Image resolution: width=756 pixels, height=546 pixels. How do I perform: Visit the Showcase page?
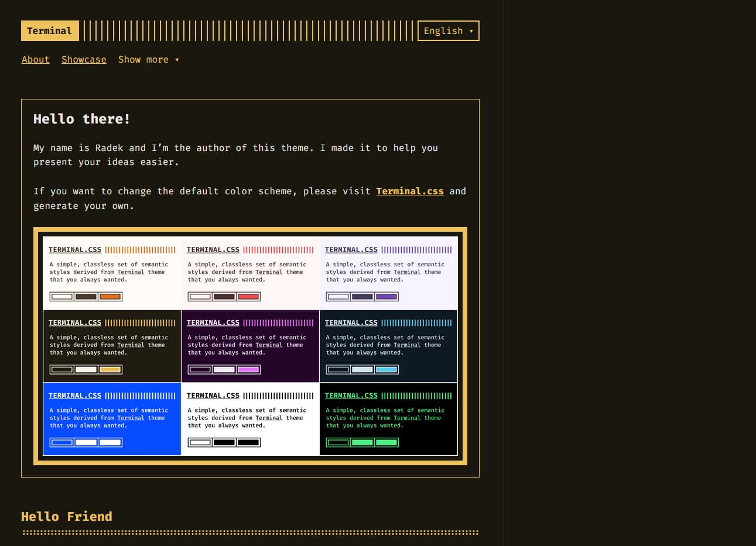(84, 59)
